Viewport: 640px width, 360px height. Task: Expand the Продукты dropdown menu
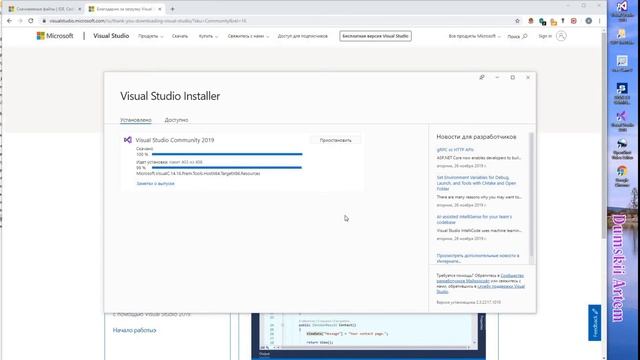click(151, 36)
